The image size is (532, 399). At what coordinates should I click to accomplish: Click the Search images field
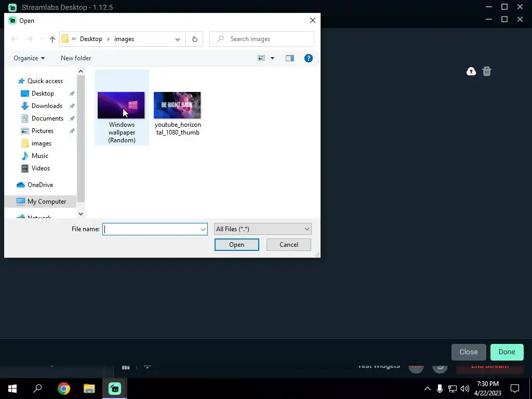click(x=262, y=39)
